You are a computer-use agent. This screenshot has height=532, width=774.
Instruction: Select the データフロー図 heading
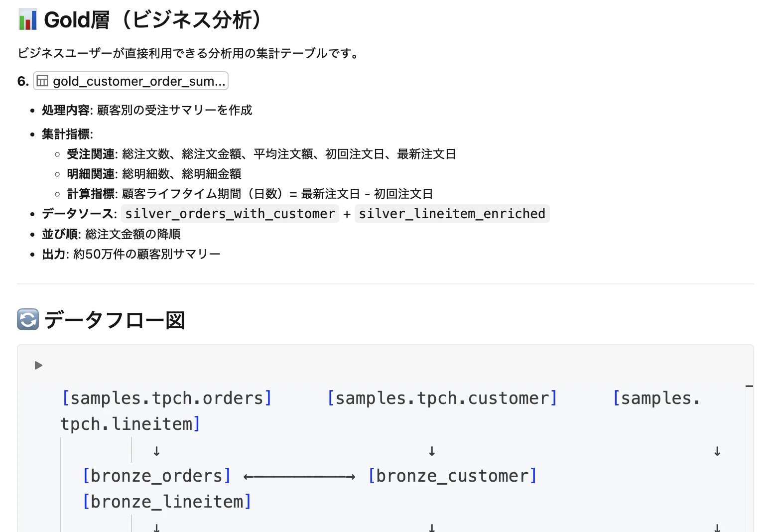115,320
